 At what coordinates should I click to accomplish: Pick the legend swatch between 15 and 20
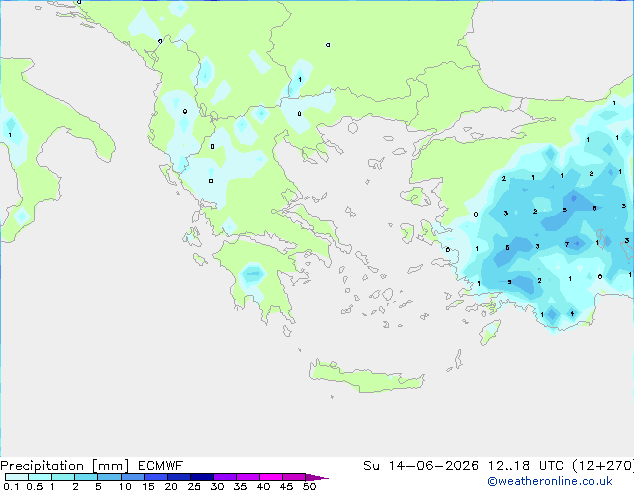[x=156, y=477]
